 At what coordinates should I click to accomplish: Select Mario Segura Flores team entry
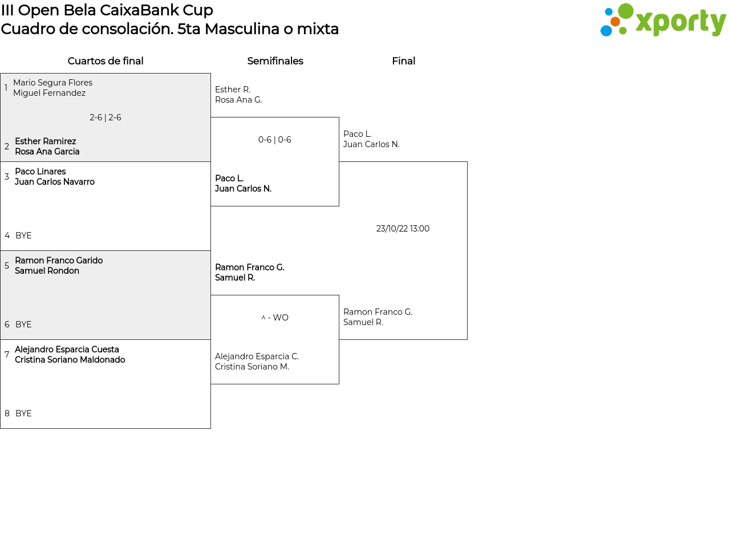(52, 88)
